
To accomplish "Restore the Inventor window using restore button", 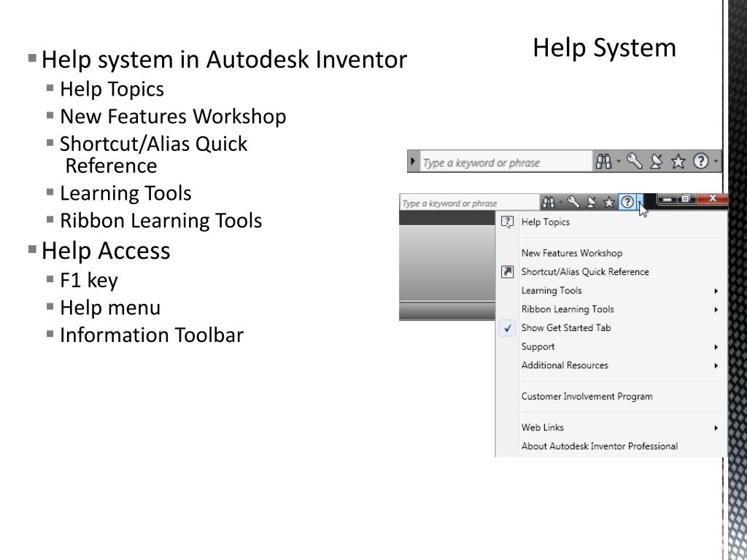I will (x=686, y=198).
